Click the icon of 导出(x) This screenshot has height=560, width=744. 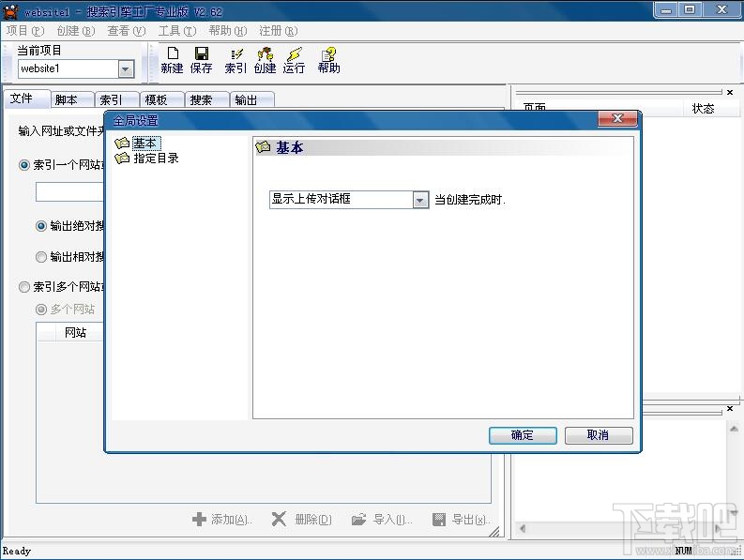coord(439,519)
